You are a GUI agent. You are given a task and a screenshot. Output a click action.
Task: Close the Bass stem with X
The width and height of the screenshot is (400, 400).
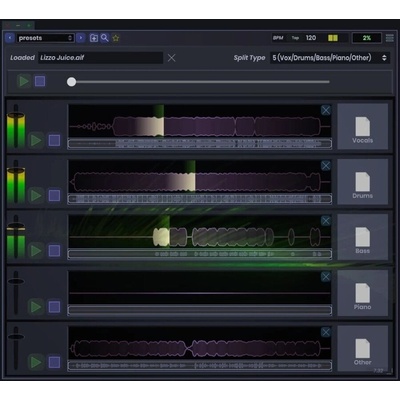[326, 221]
